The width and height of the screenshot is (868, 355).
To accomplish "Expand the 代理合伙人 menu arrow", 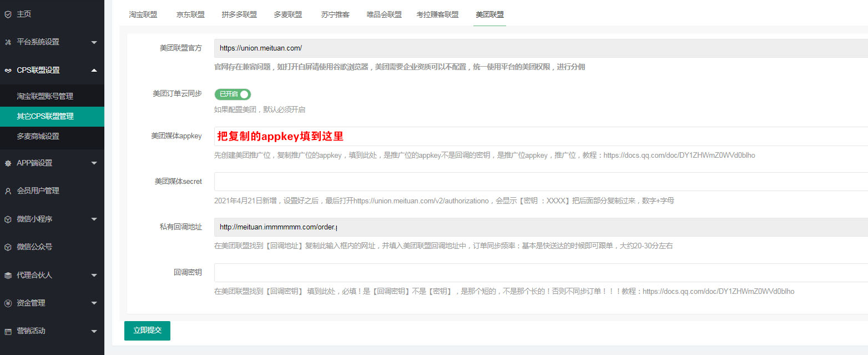I will pos(94,276).
